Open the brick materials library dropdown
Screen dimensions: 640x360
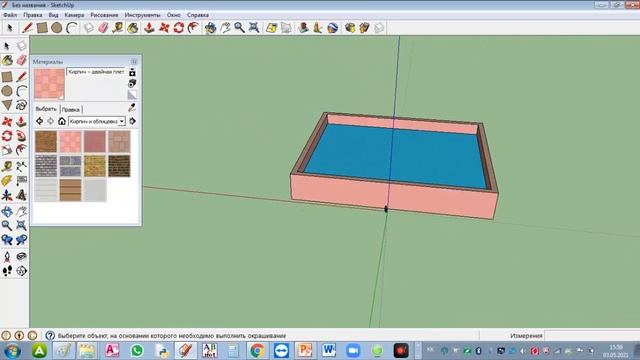pos(97,121)
